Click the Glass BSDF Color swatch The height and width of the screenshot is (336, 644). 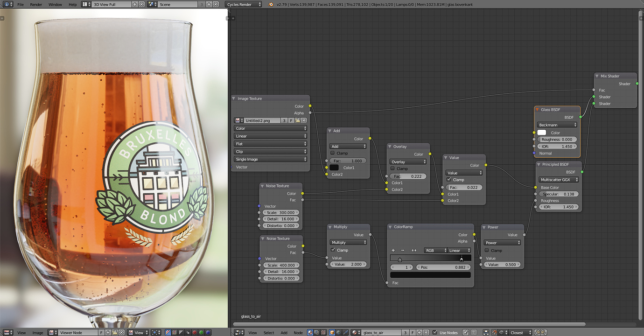[542, 133]
